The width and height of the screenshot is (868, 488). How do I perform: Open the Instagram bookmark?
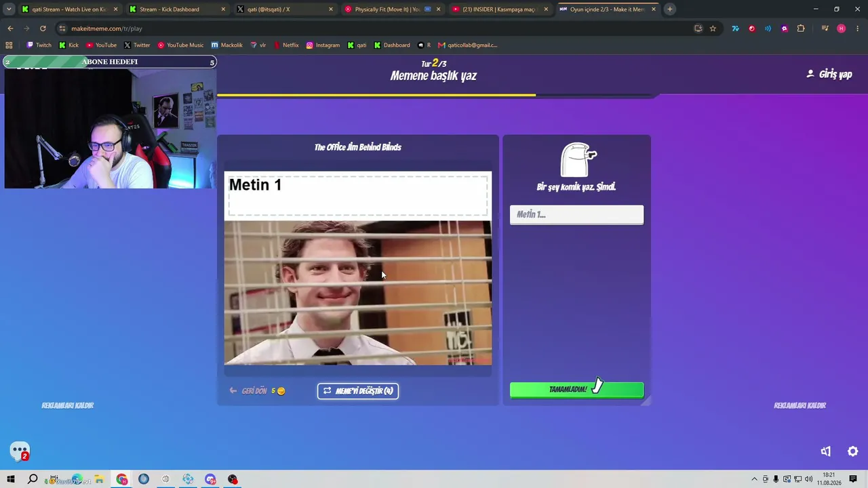(x=323, y=45)
